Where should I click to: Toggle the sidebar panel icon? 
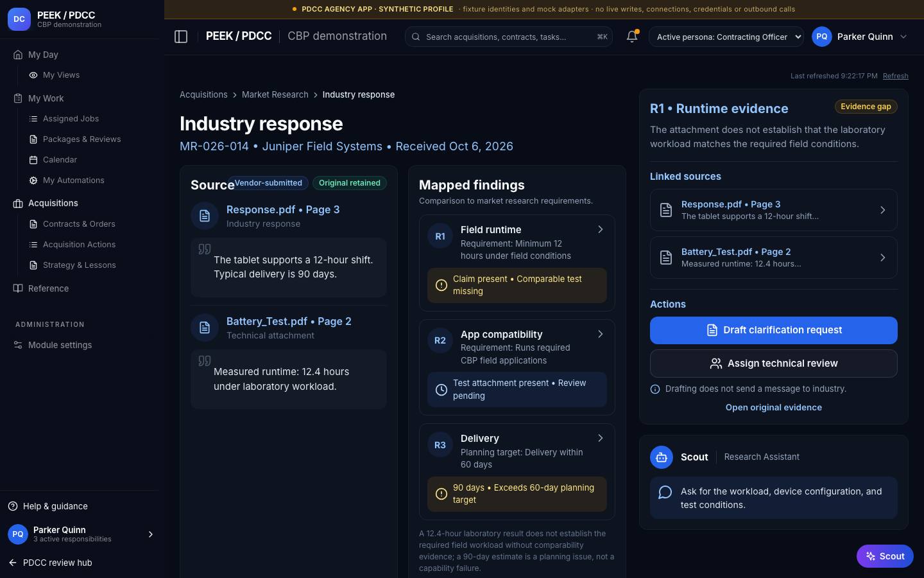[181, 37]
